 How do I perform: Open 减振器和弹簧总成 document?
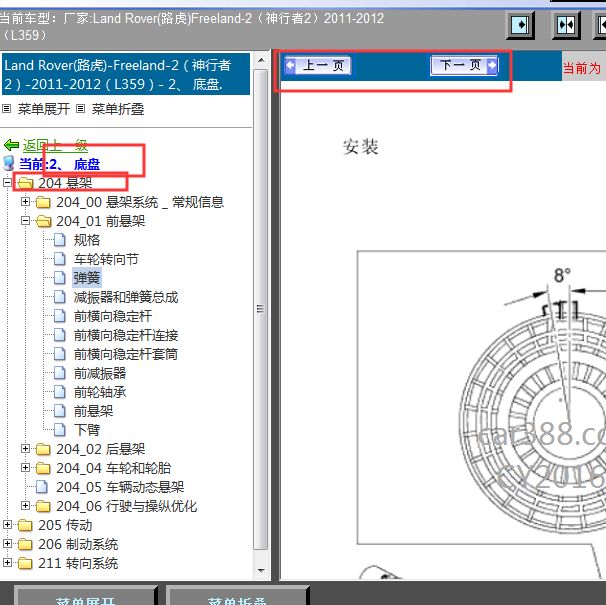click(x=126, y=297)
